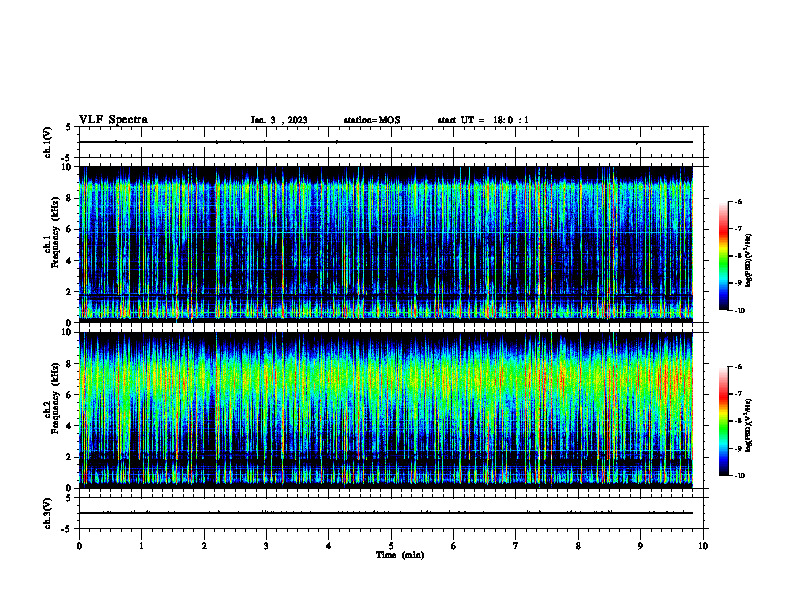Image resolution: width=792 pixels, height=612 pixels.
Task: Click the "8" kHz tick of ch.2 spectrogram
Action: tap(70, 364)
